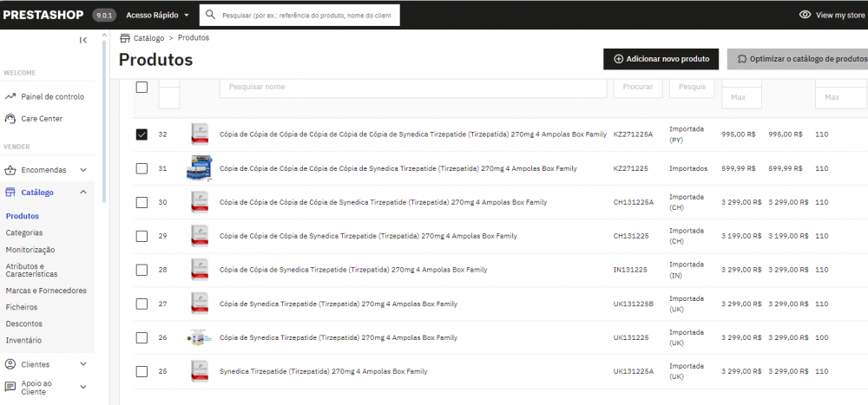This screenshot has height=405, width=868.
Task: Click the Procurar reference filter field
Action: [x=638, y=87]
